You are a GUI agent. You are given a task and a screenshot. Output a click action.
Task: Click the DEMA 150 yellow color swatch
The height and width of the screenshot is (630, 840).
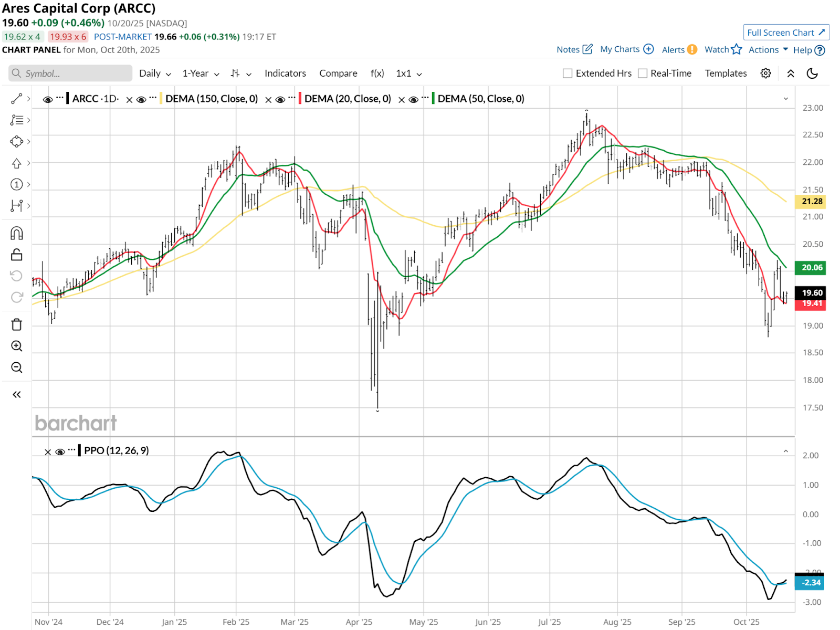[161, 99]
